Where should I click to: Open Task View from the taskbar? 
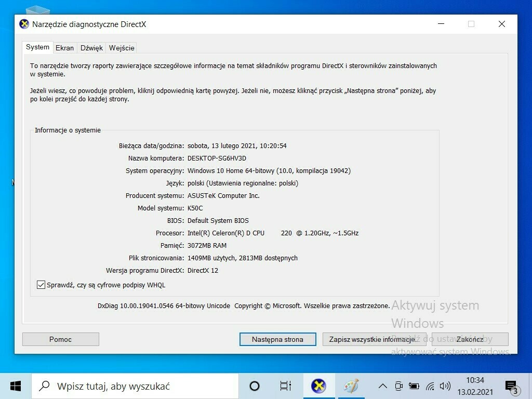pyautogui.click(x=286, y=386)
